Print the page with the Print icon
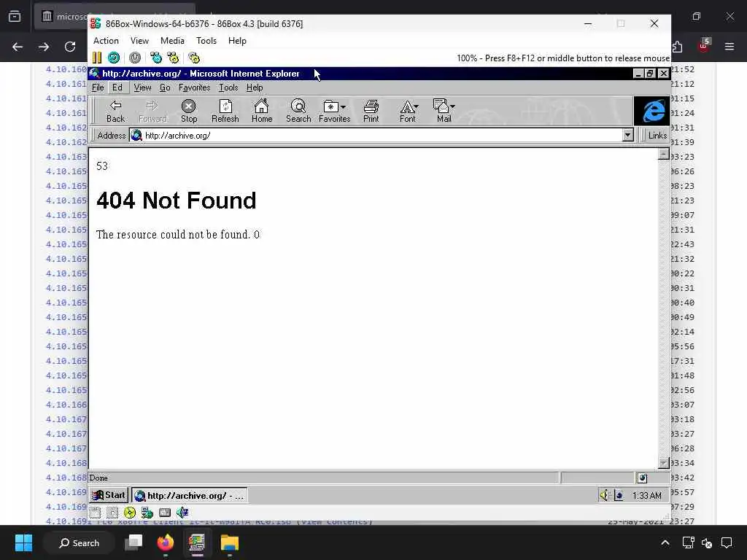Viewport: 747px width, 560px height. [371, 111]
